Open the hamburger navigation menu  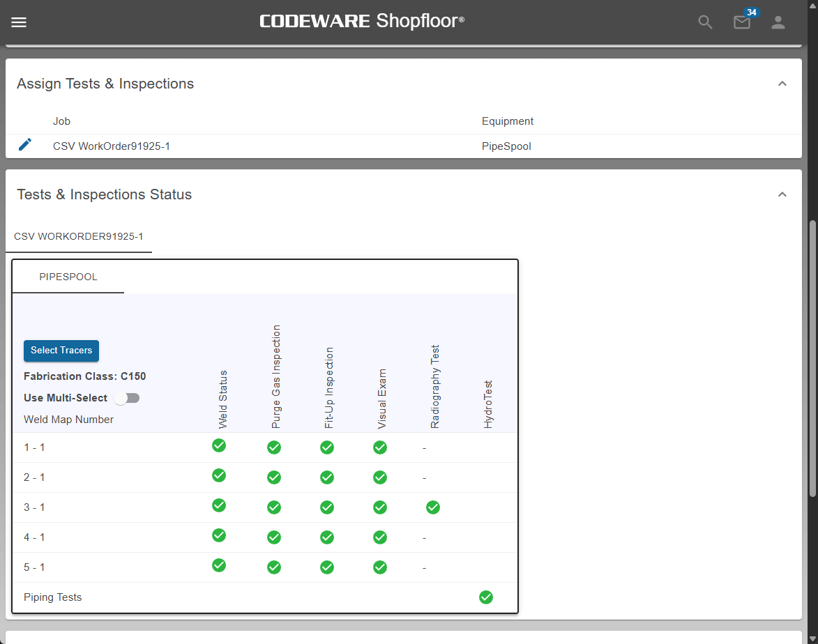pyautogui.click(x=19, y=22)
